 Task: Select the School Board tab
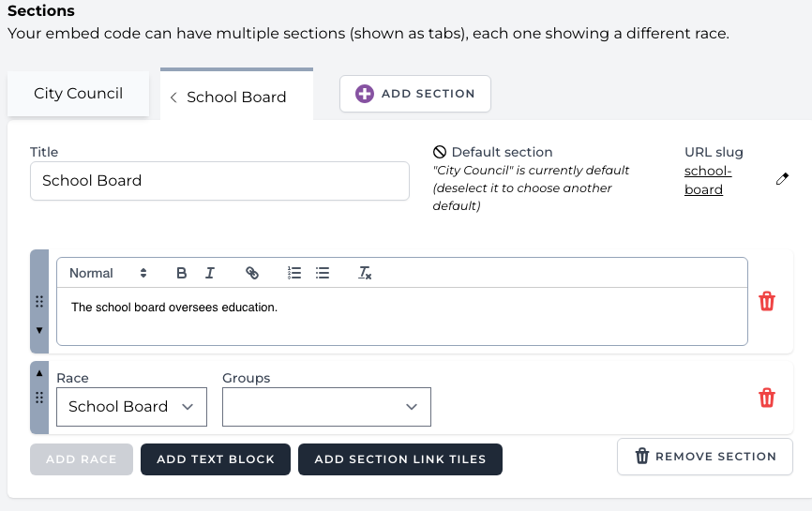tap(236, 97)
